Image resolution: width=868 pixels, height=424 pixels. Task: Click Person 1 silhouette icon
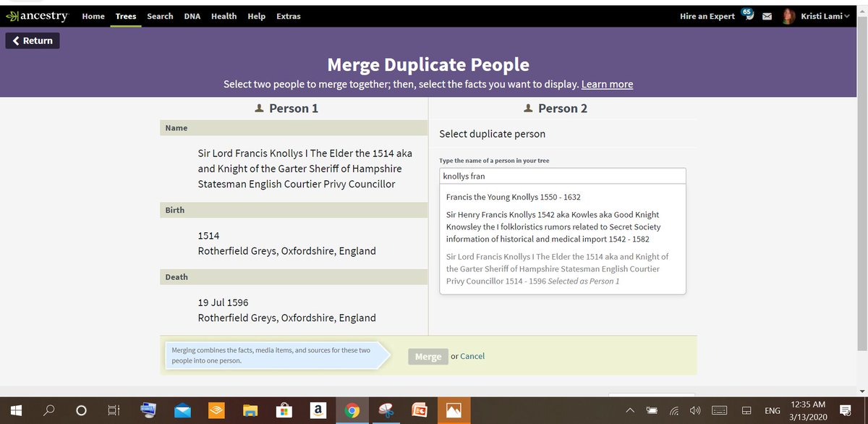(259, 109)
